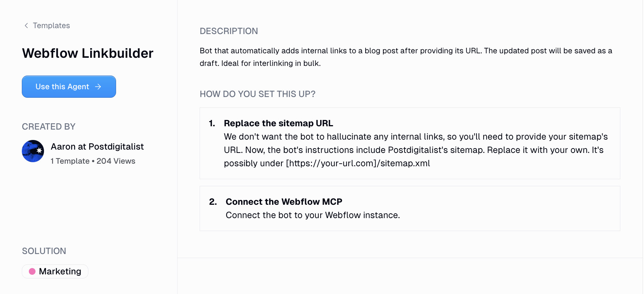644x294 pixels.
Task: Click the Use this Agent button
Action: 69,87
